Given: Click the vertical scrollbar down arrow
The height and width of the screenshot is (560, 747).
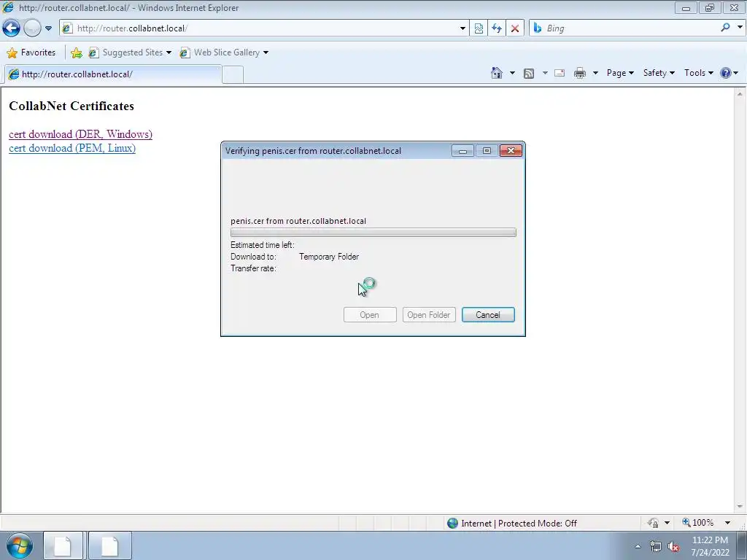Looking at the screenshot, I should (x=740, y=507).
